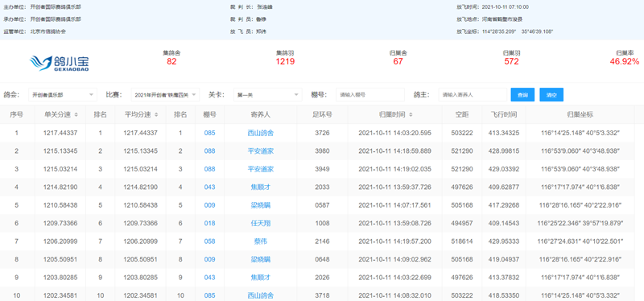
Task: Open 任天翔 owner link
Action: pos(260,224)
